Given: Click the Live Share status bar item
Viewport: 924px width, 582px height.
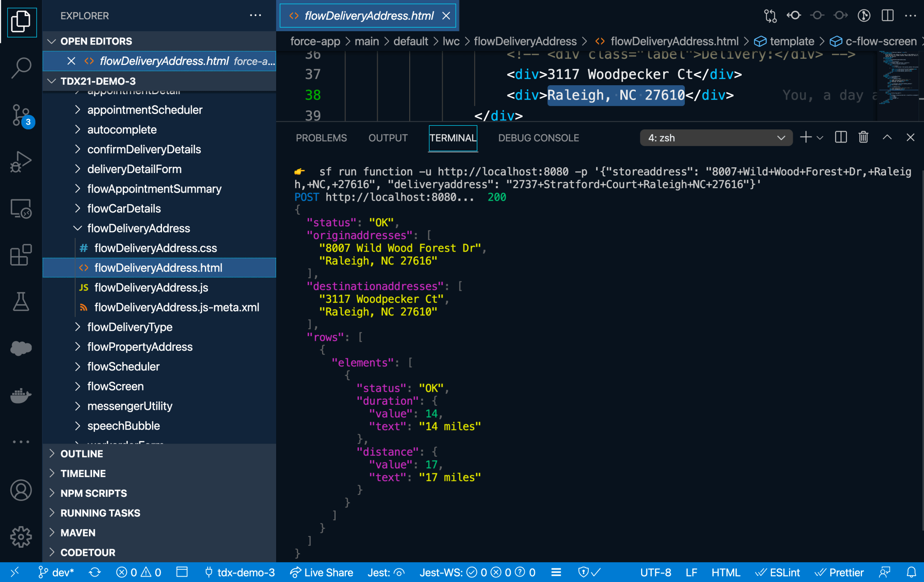Looking at the screenshot, I should [321, 572].
